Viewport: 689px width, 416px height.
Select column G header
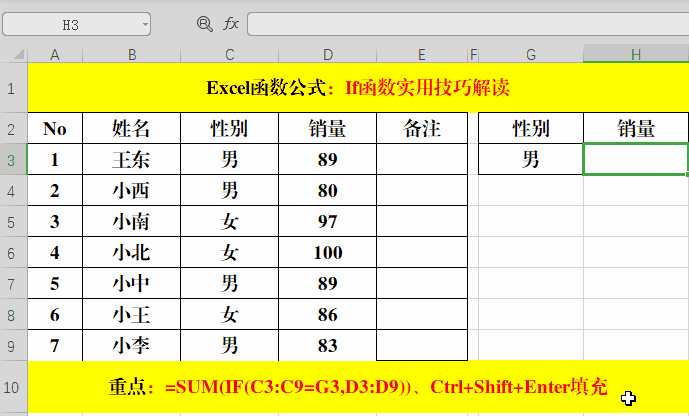coord(531,55)
